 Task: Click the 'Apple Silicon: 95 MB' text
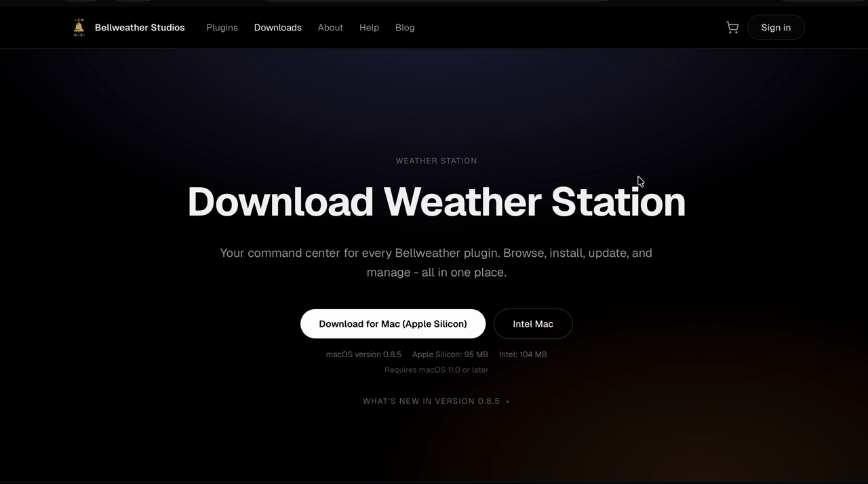coord(450,355)
